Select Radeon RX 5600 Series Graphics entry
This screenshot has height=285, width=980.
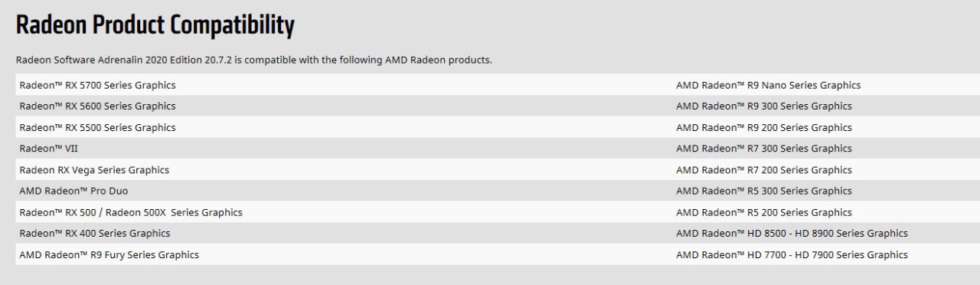click(97, 106)
